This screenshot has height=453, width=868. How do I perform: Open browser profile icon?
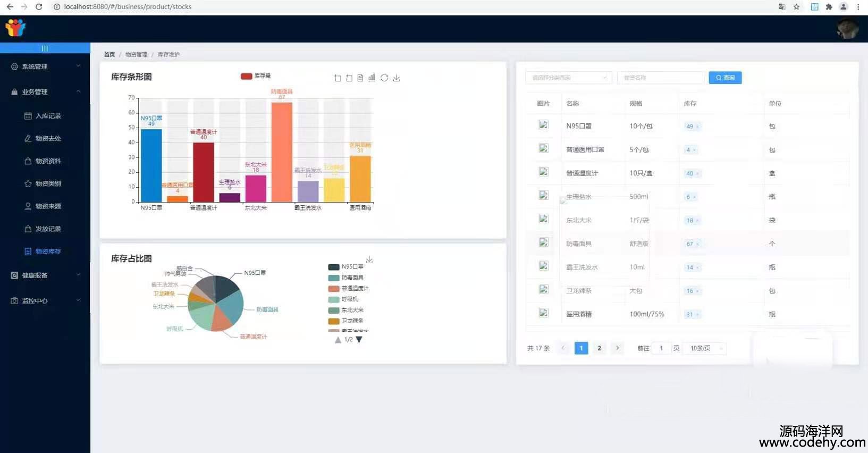843,7
